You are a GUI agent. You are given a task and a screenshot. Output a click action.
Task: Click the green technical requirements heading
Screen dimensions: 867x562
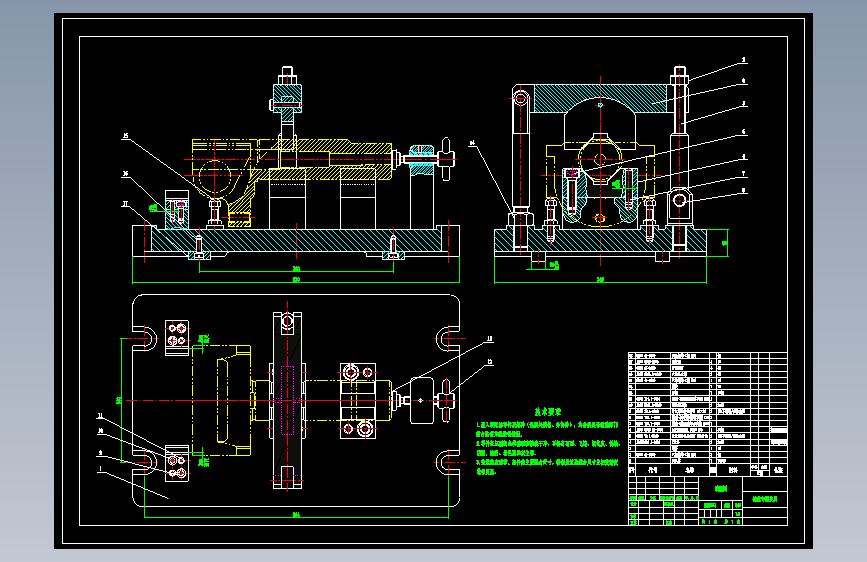[547, 412]
